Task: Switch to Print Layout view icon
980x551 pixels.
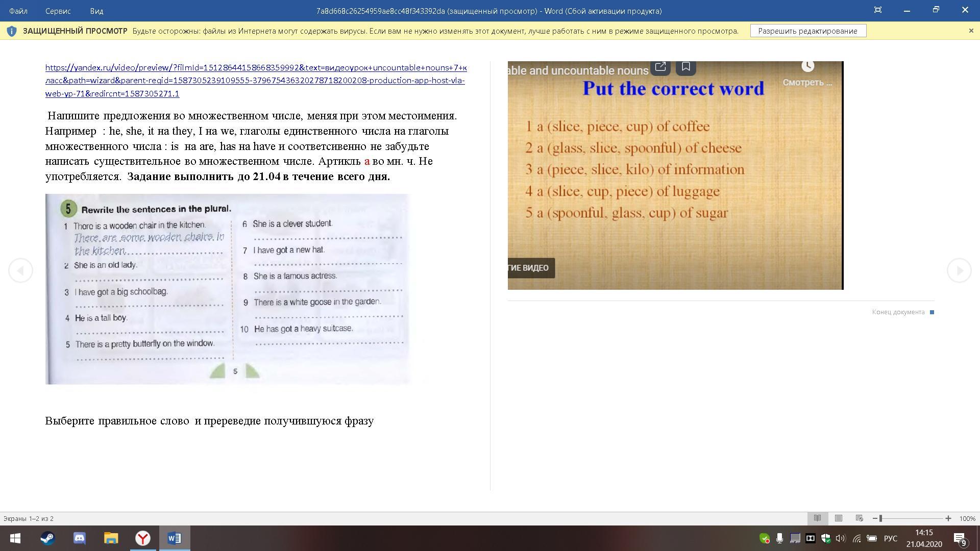Action: pyautogui.click(x=838, y=518)
